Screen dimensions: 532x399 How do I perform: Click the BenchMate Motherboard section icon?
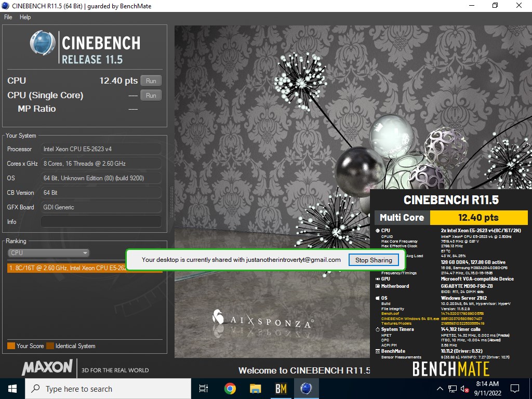(377, 286)
